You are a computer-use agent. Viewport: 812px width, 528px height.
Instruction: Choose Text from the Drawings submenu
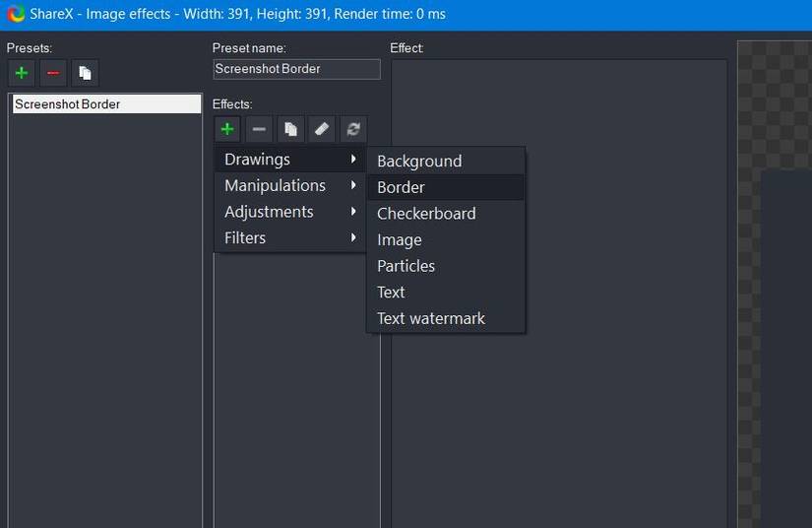(446, 293)
